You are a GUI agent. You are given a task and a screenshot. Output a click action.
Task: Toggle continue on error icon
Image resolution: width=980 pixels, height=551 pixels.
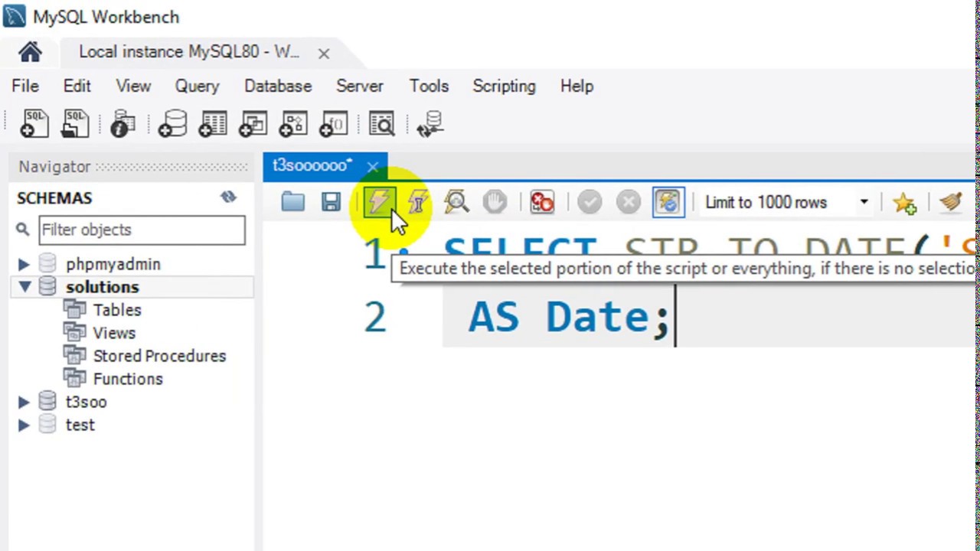pyautogui.click(x=542, y=202)
